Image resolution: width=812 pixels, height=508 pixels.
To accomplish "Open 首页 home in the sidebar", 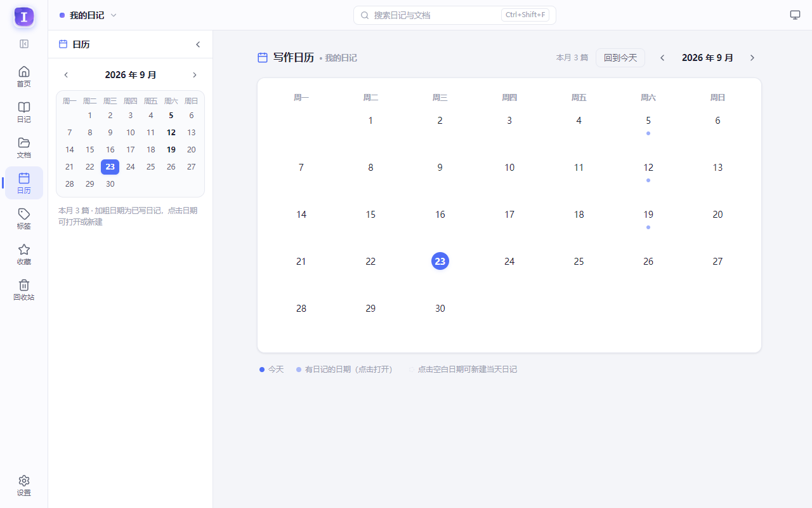I will [x=24, y=76].
